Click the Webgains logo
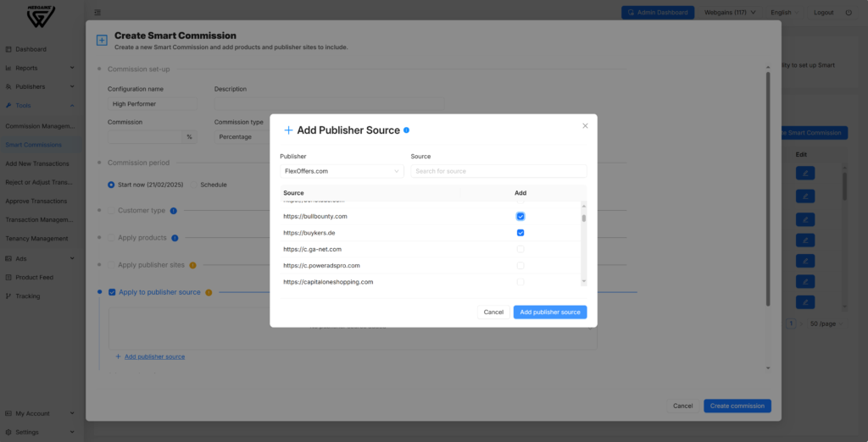 (x=41, y=17)
